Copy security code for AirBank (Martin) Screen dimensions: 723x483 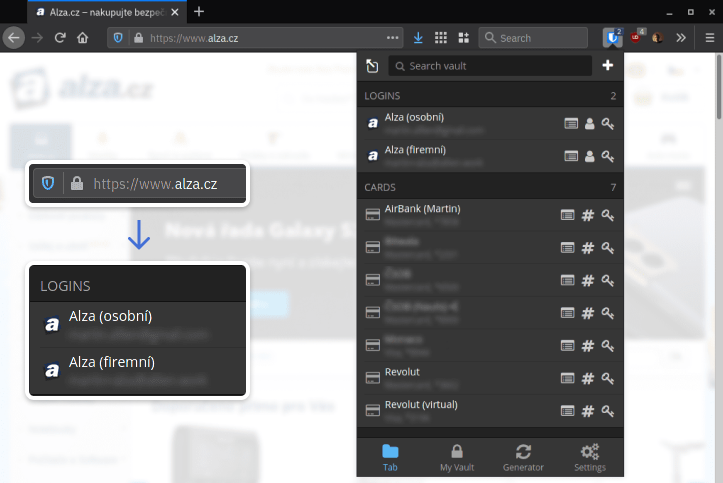click(607, 215)
